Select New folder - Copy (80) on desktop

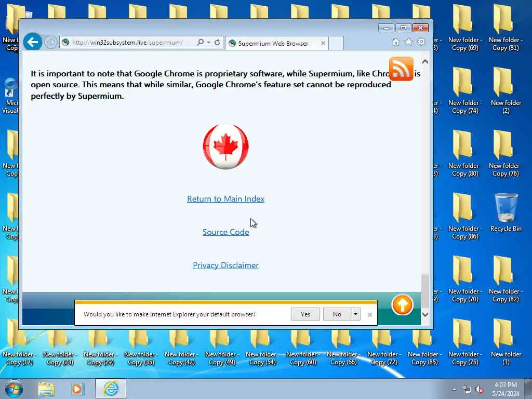(465, 154)
